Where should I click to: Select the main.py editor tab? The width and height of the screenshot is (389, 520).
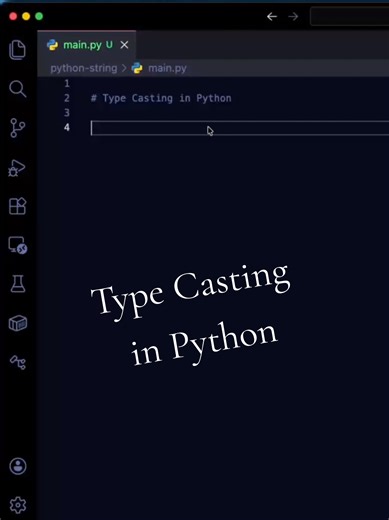tap(87, 45)
